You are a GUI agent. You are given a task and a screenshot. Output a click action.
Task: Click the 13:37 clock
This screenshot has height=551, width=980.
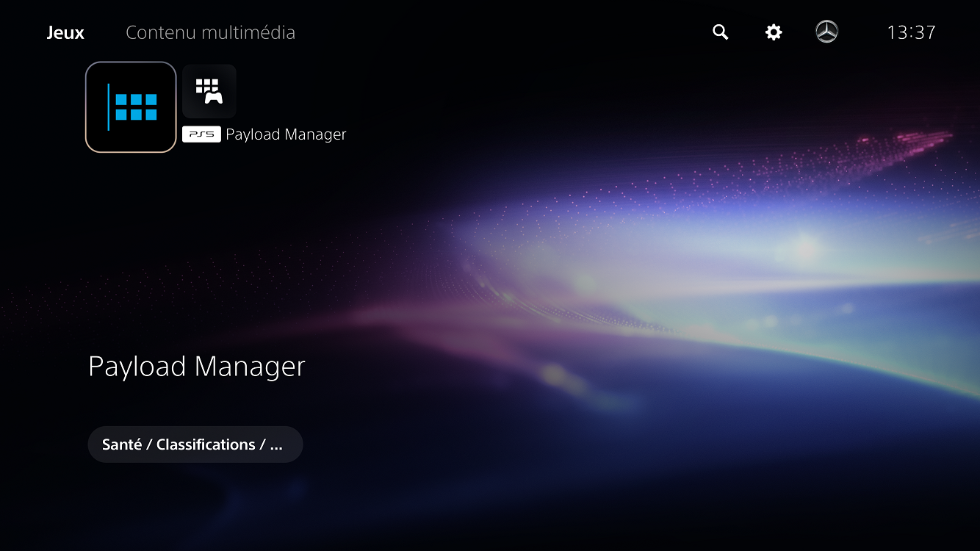911,32
